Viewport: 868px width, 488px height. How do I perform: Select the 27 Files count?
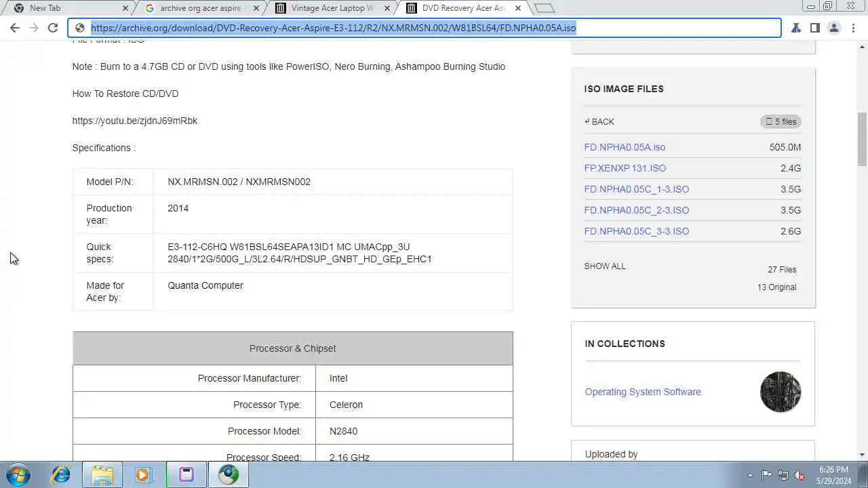[782, 269]
